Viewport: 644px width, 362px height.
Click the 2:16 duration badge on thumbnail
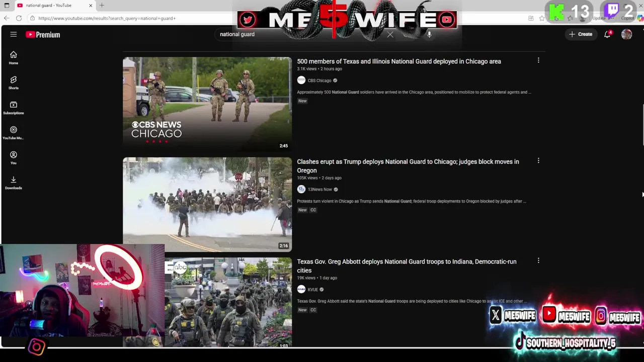click(x=284, y=246)
